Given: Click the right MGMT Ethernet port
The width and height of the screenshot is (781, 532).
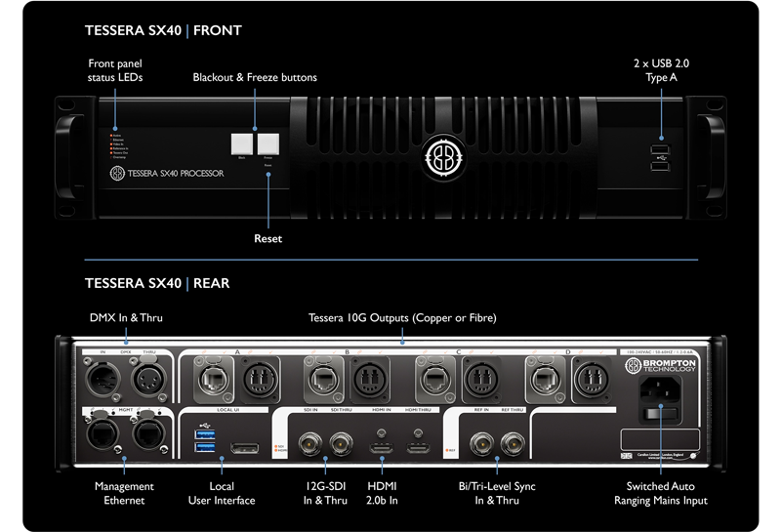Looking at the screenshot, I should pos(149,433).
